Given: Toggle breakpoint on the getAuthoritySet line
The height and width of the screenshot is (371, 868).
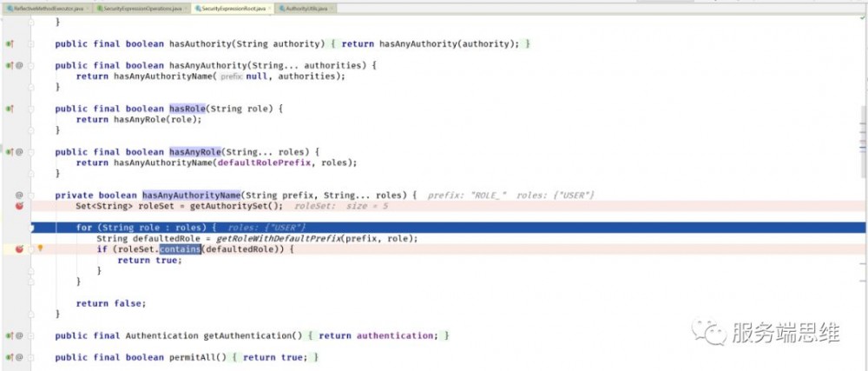Looking at the screenshot, I should 19,206.
